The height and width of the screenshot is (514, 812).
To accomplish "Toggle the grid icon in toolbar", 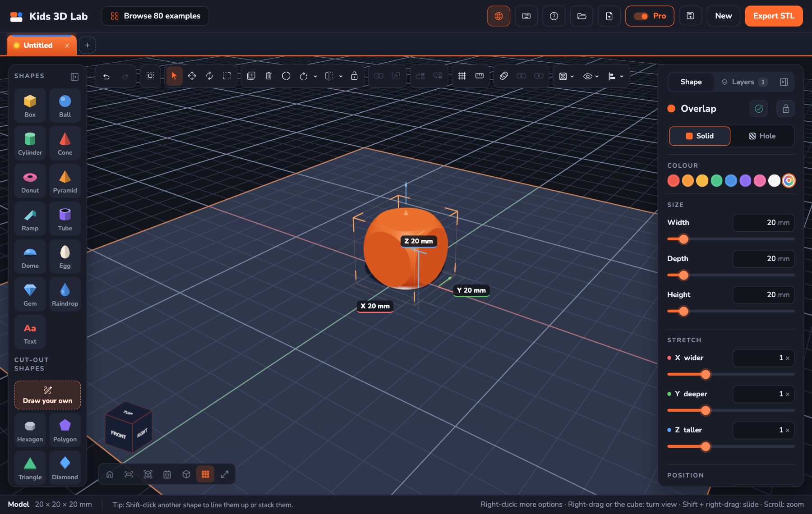I will click(462, 76).
